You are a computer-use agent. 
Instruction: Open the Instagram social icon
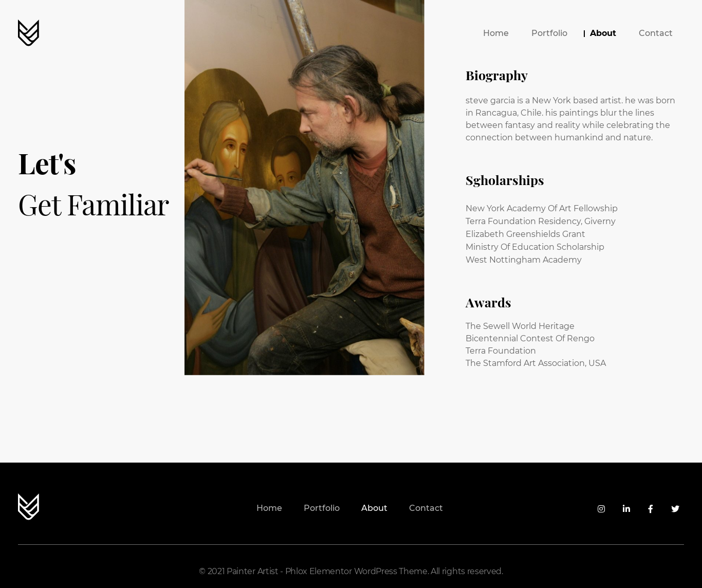tap(601, 509)
